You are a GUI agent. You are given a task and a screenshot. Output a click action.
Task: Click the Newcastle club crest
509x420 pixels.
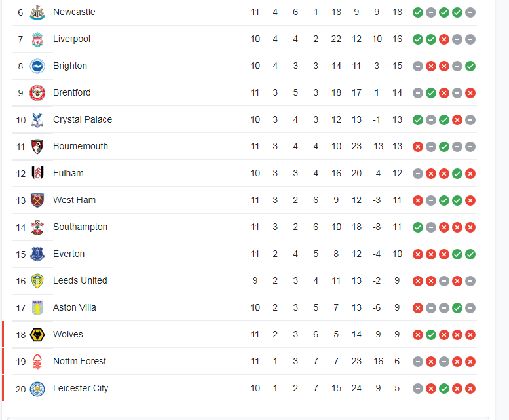pos(37,12)
